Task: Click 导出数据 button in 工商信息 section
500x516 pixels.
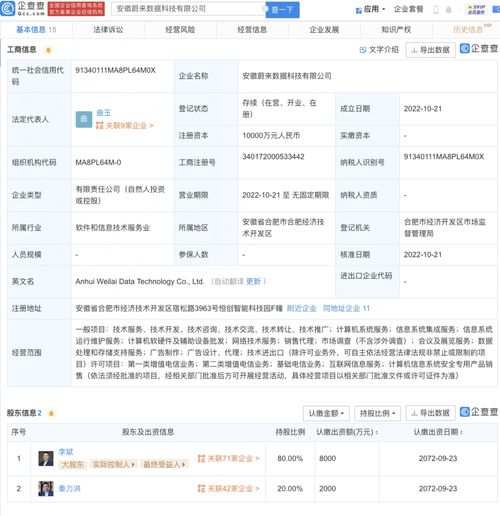Action: click(430, 50)
